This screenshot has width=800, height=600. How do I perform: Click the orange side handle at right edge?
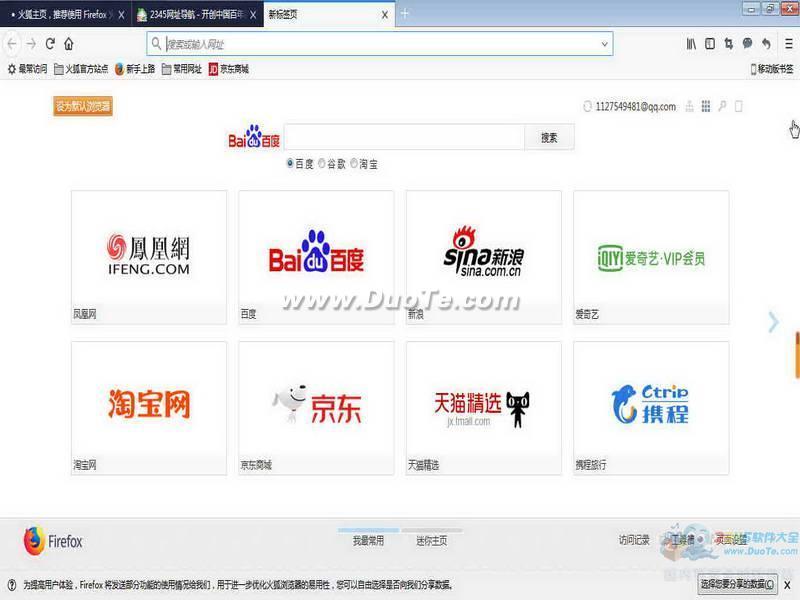tap(797, 355)
